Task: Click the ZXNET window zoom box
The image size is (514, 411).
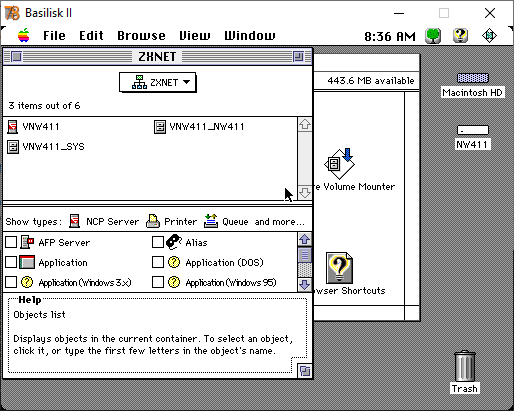Action: pyautogui.click(x=298, y=57)
